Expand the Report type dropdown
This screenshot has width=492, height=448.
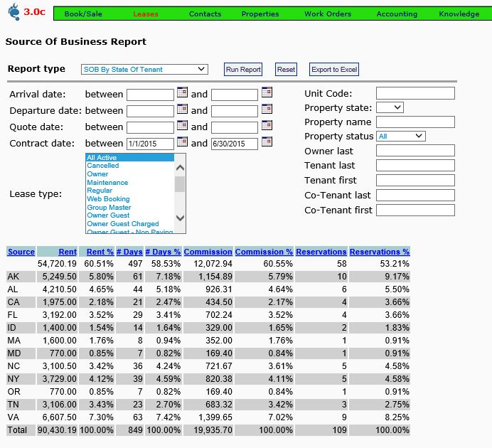[x=144, y=70]
